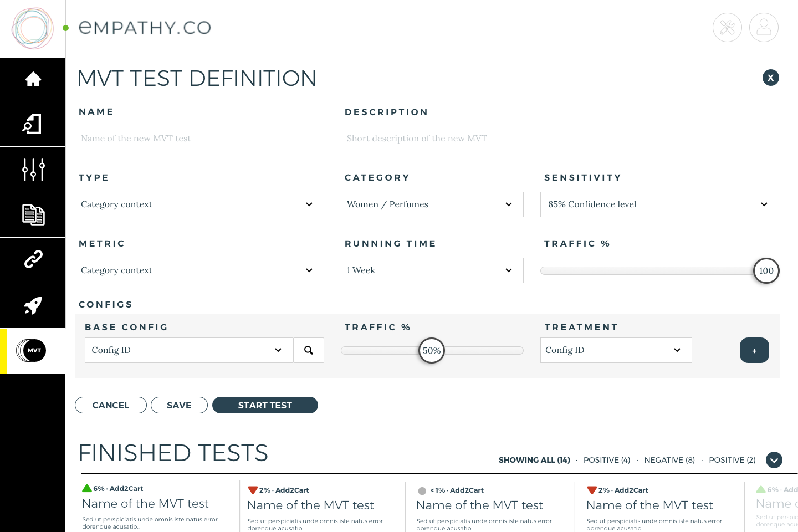798x532 pixels.
Task: Click the documents sidebar icon
Action: [33, 215]
